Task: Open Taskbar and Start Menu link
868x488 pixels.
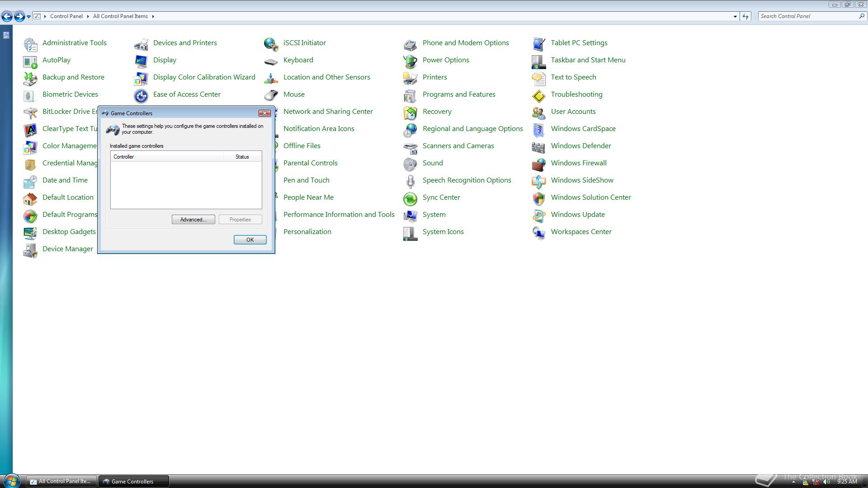Action: [588, 60]
